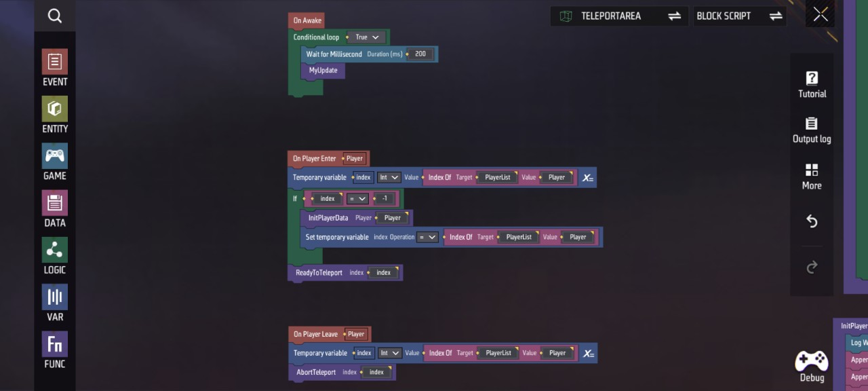The image size is (868, 391).
Task: Open the Output log panel
Action: tap(812, 130)
